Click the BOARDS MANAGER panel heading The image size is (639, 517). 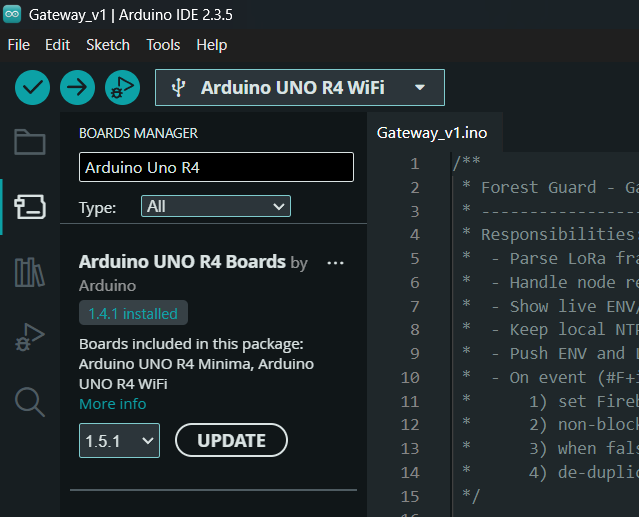tap(138, 133)
